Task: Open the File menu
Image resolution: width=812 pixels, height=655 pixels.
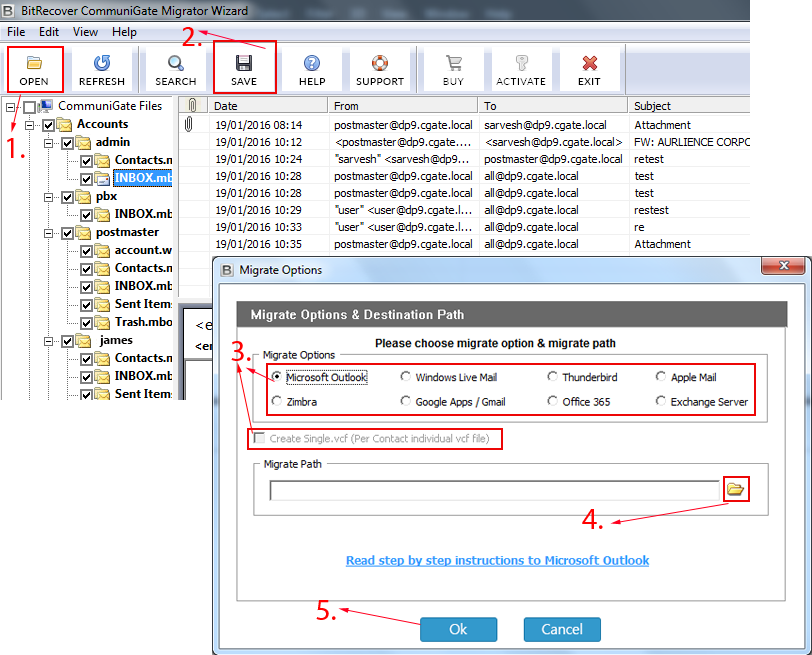Action: tap(16, 32)
